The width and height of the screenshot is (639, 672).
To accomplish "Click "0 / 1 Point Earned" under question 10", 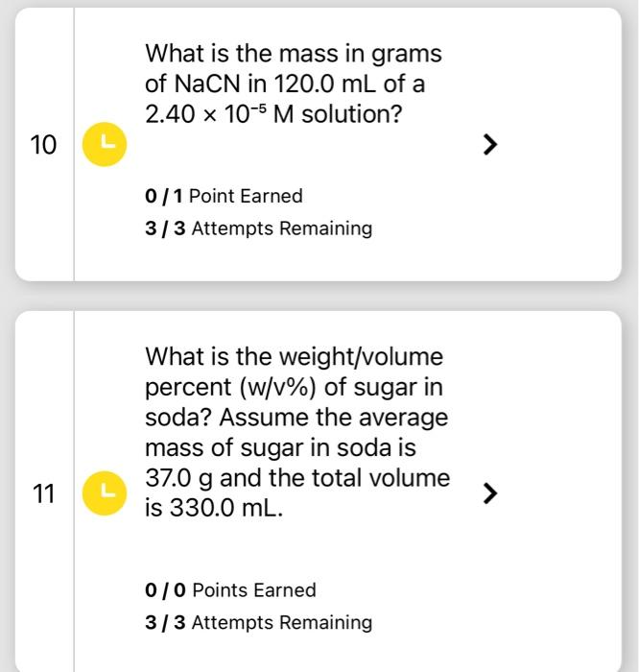I will (224, 196).
